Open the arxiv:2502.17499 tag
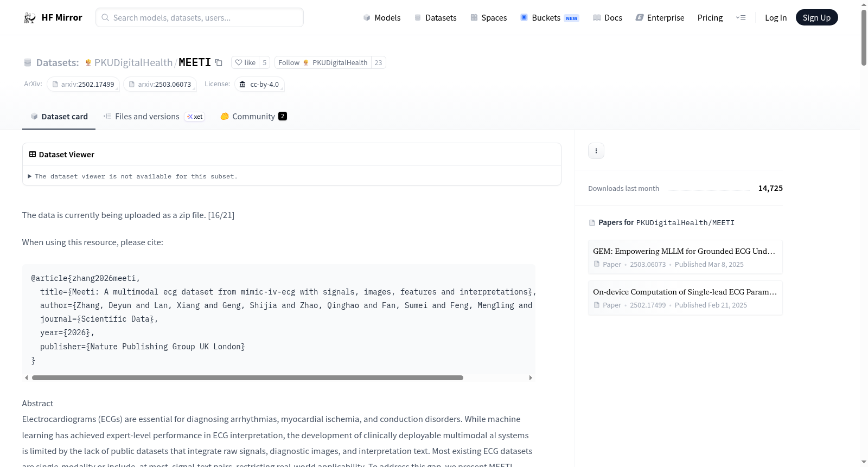The height and width of the screenshot is (467, 868). [83, 85]
